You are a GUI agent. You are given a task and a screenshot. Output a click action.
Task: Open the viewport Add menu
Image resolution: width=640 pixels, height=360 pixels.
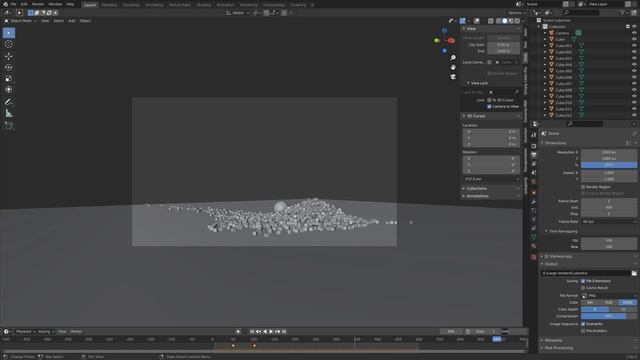pos(71,20)
